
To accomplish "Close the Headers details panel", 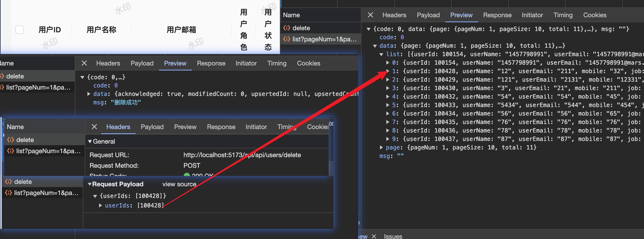I will tap(94, 127).
